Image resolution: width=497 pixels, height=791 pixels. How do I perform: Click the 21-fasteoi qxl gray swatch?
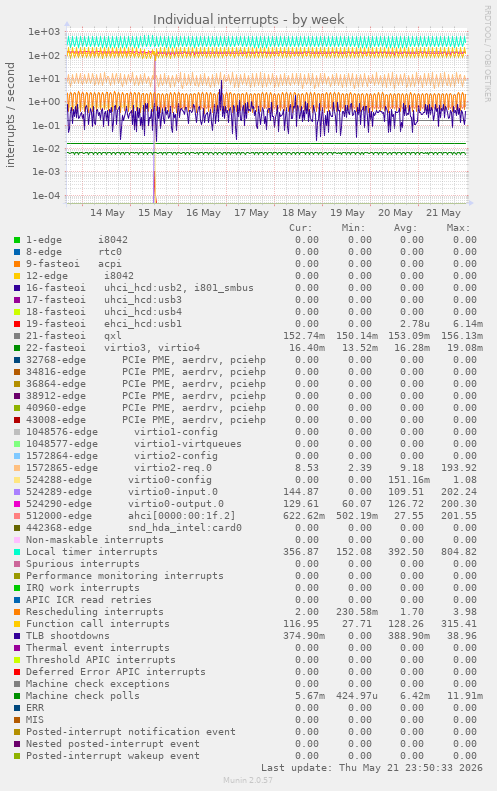[x=17, y=336]
